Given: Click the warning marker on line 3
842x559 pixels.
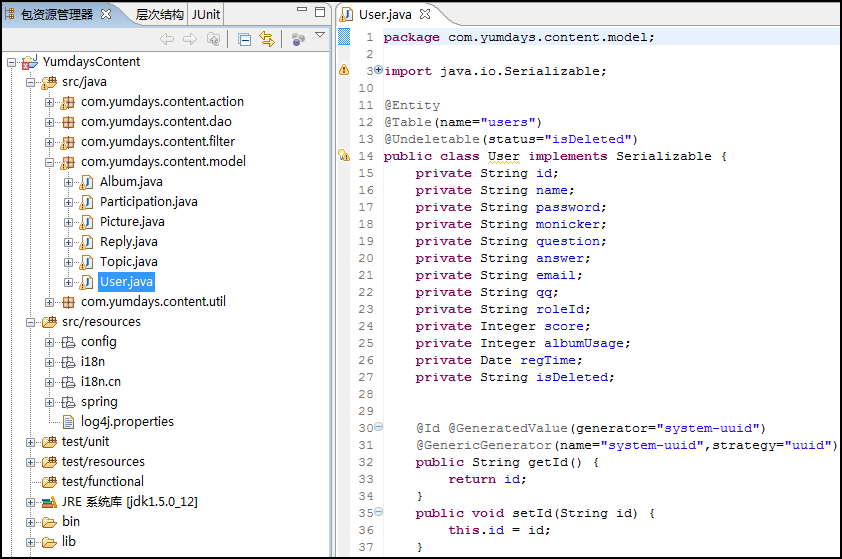Looking at the screenshot, I should (344, 70).
